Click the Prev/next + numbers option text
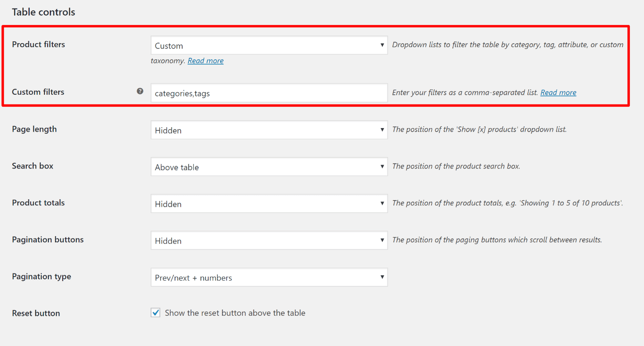 click(193, 278)
